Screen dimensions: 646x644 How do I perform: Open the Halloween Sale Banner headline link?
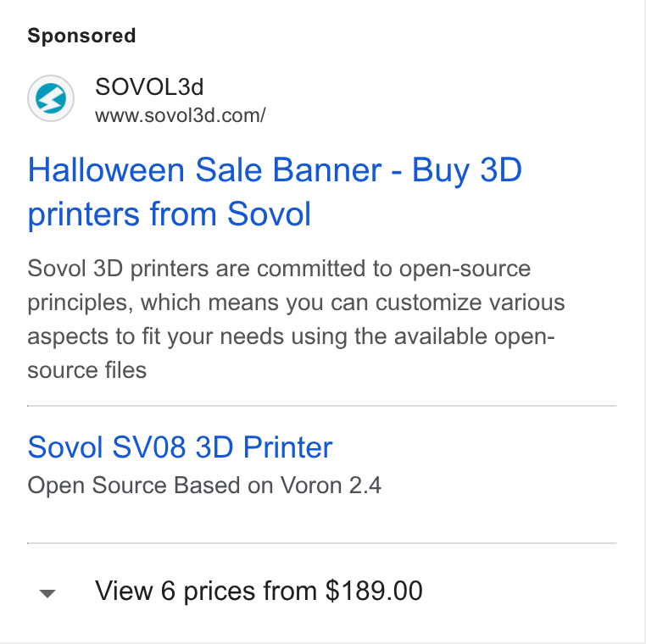(x=275, y=192)
